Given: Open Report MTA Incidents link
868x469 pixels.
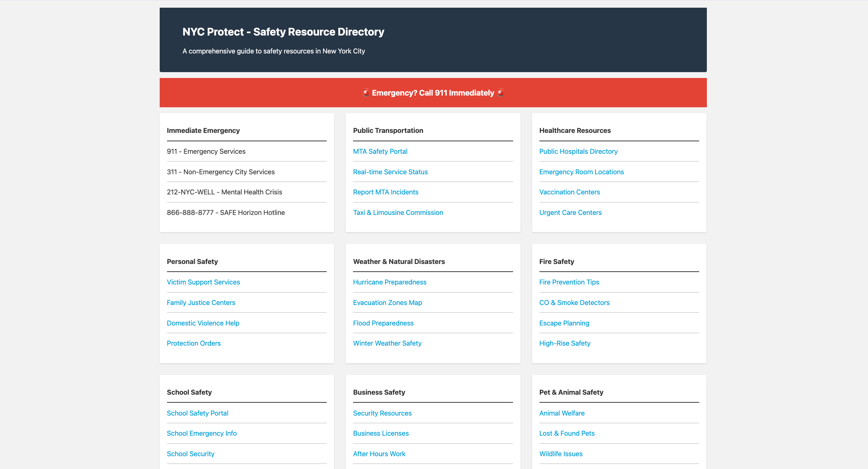Looking at the screenshot, I should 385,192.
